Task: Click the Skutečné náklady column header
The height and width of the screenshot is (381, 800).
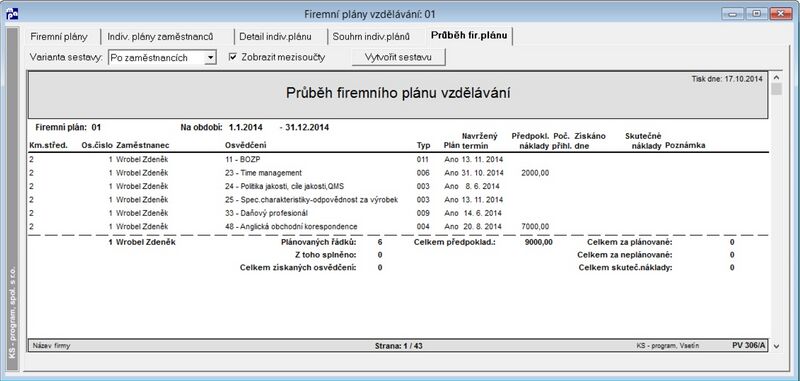Action: [x=643, y=141]
